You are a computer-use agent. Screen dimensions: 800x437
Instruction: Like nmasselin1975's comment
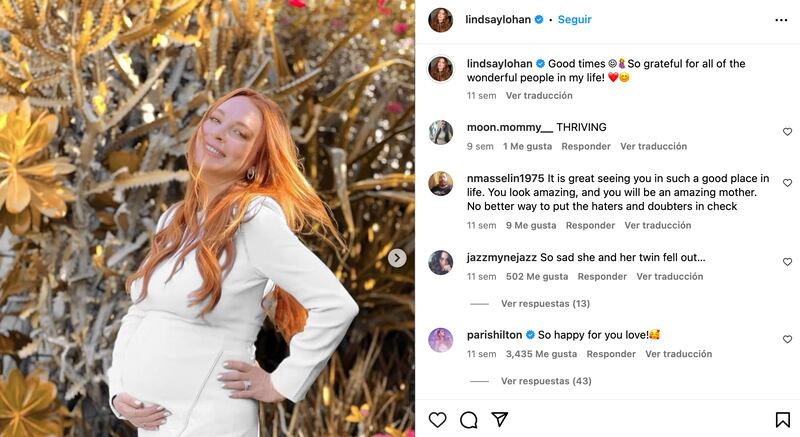pyautogui.click(x=787, y=184)
